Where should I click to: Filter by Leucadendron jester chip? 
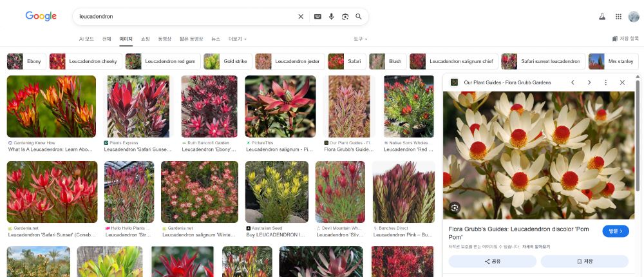tap(290, 61)
